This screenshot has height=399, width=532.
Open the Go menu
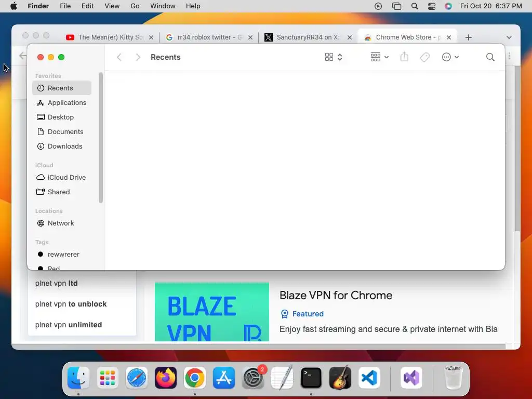coord(135,6)
